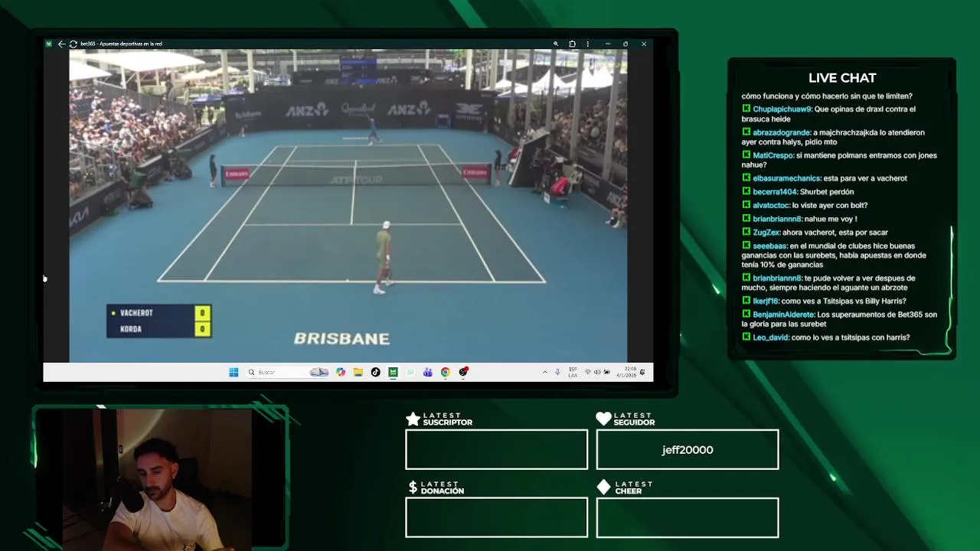980x551 pixels.
Task: Close the bet365 window
Action: (644, 44)
